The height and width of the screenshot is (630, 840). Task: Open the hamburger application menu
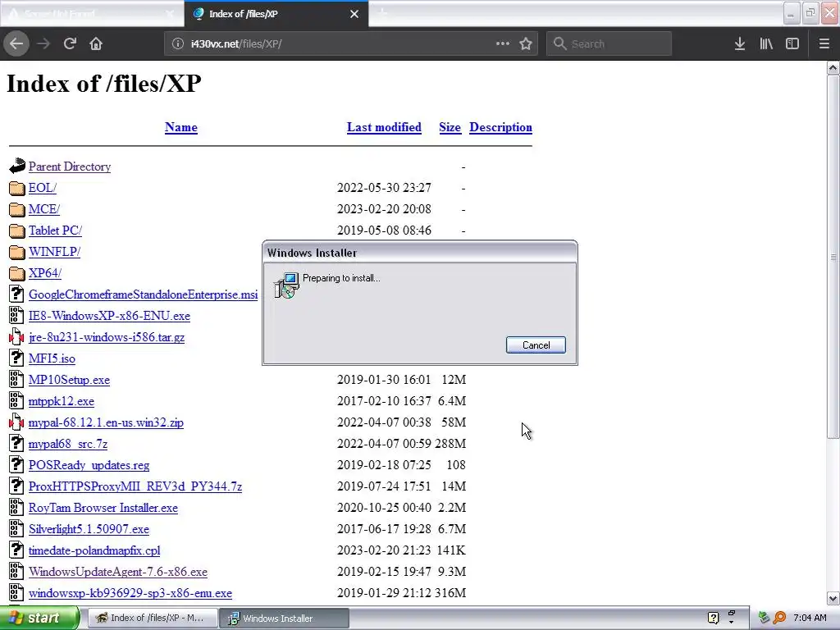pos(824,43)
